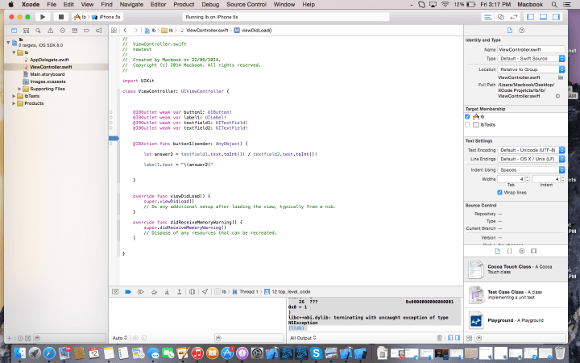
Task: Open the Find navigator magnifier icon
Action: pyautogui.click(x=38, y=30)
